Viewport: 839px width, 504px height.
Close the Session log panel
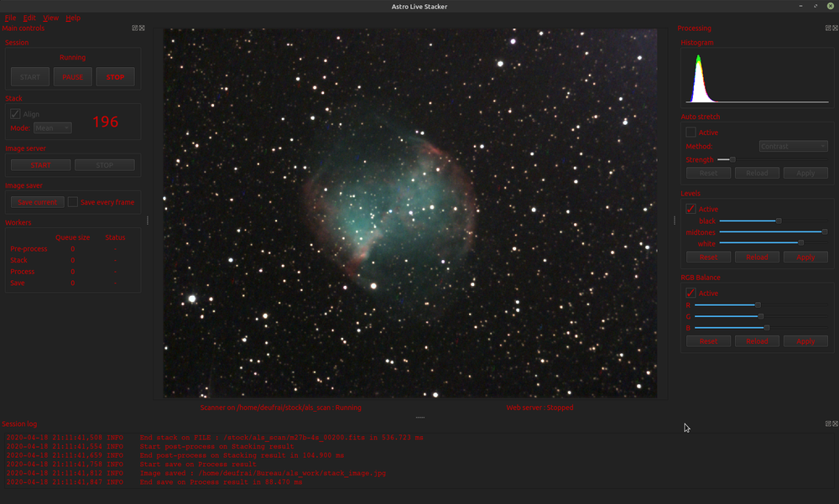coord(836,423)
